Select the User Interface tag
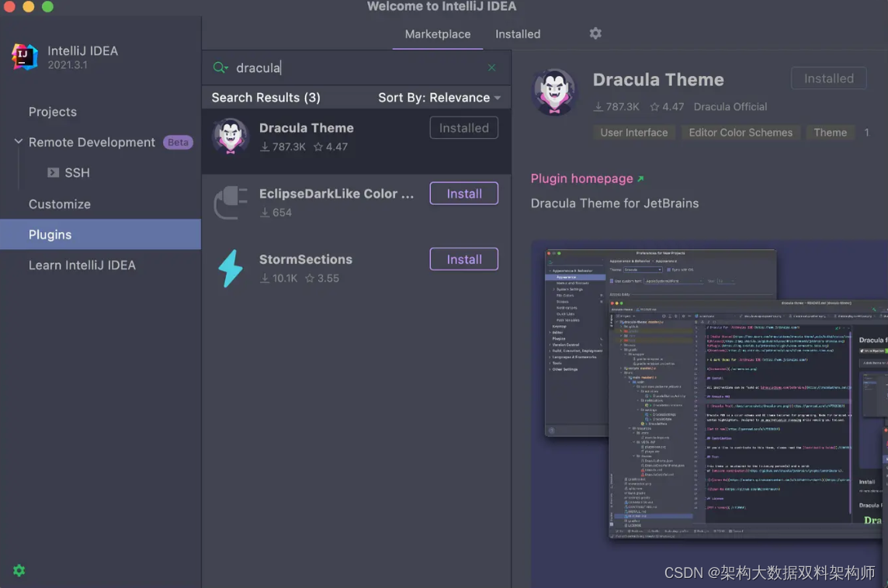888x588 pixels. [633, 133]
